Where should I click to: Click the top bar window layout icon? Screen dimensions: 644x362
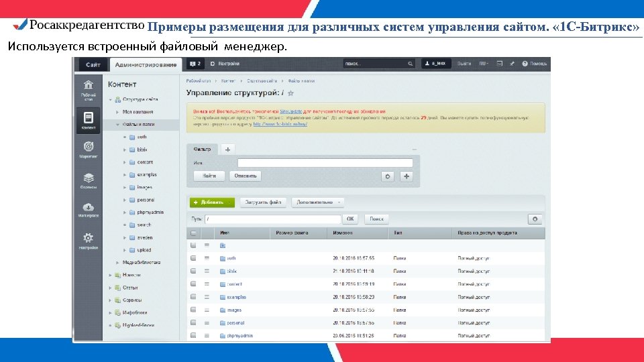tap(499, 64)
